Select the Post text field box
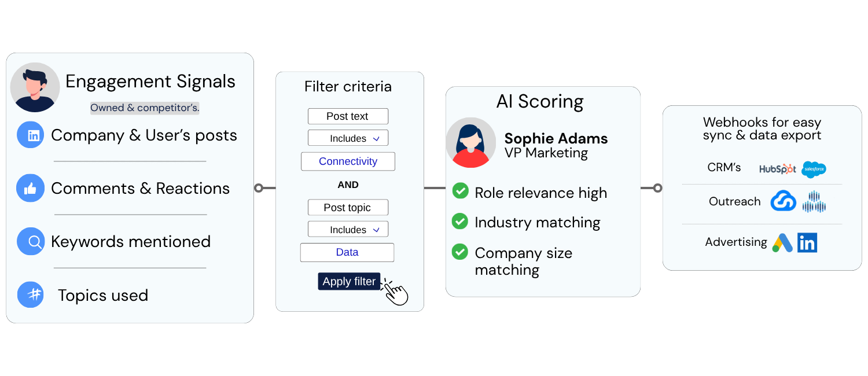The image size is (868, 376). pyautogui.click(x=348, y=116)
